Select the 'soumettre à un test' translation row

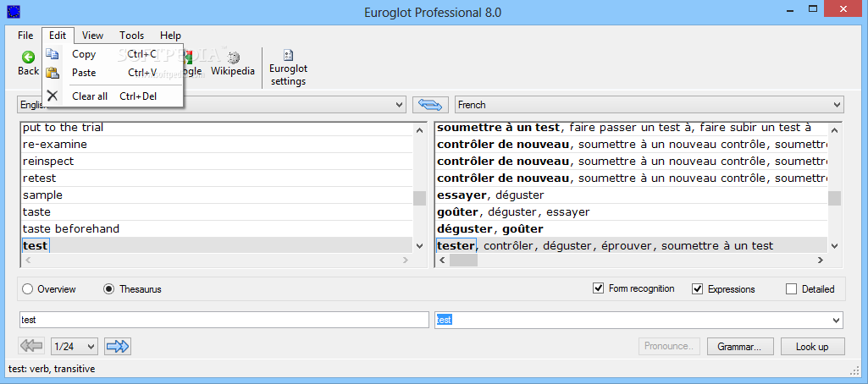[631, 128]
